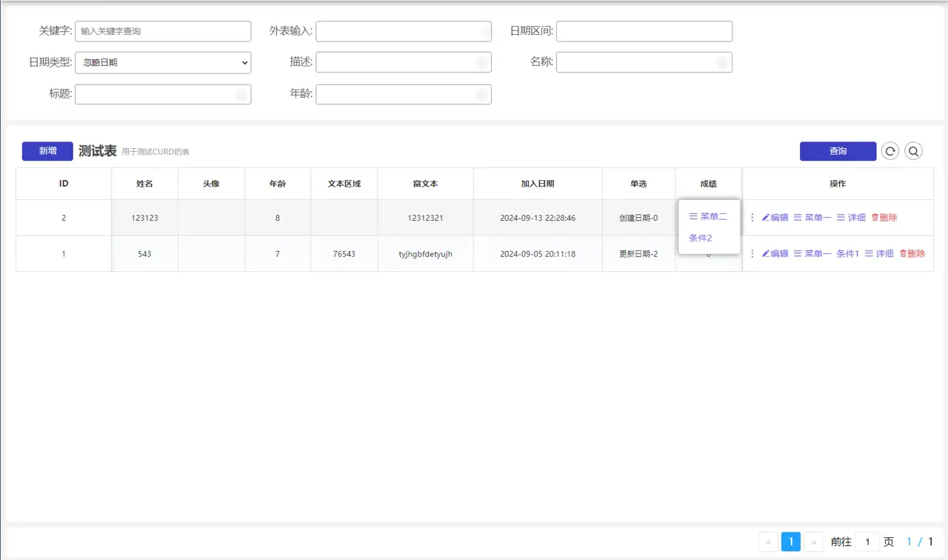Open 详细 for row 543
Screen dimensions: 948x560
click(879, 253)
